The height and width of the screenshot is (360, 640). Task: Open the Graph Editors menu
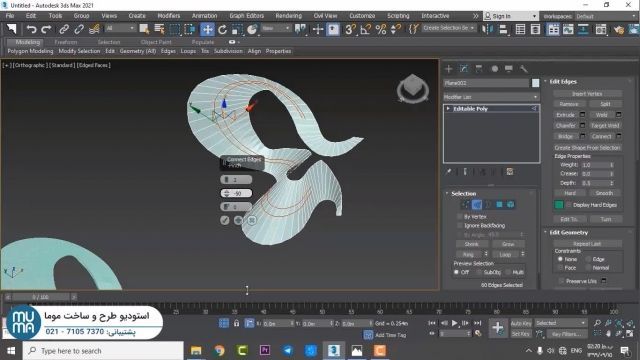click(247, 16)
